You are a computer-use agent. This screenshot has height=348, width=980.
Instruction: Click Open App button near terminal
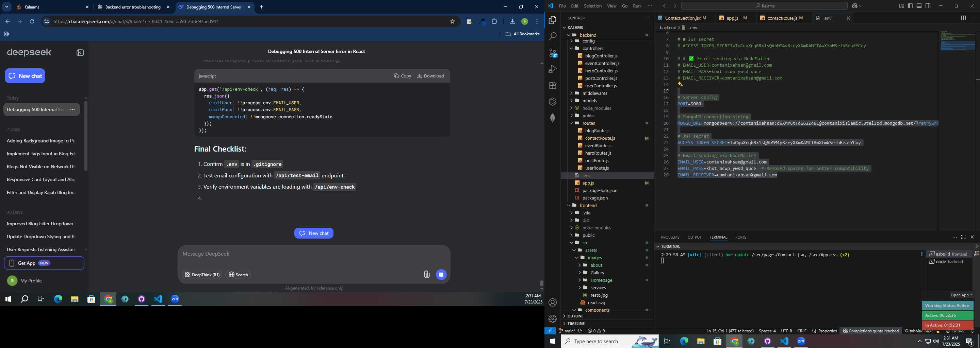pos(961,295)
